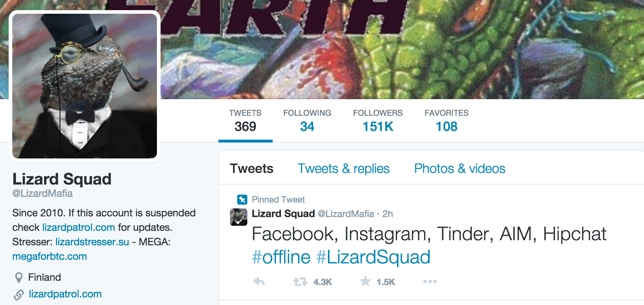Show the 34 following accounts

307,121
